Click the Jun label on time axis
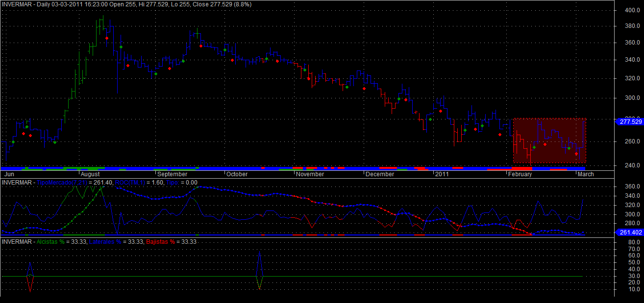644x303 pixels. click(9, 174)
